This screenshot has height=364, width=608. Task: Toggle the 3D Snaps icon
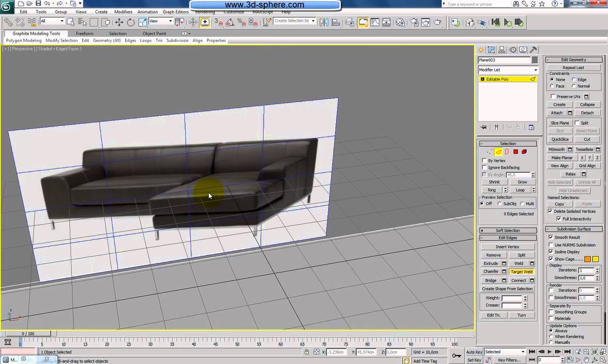coord(219,22)
